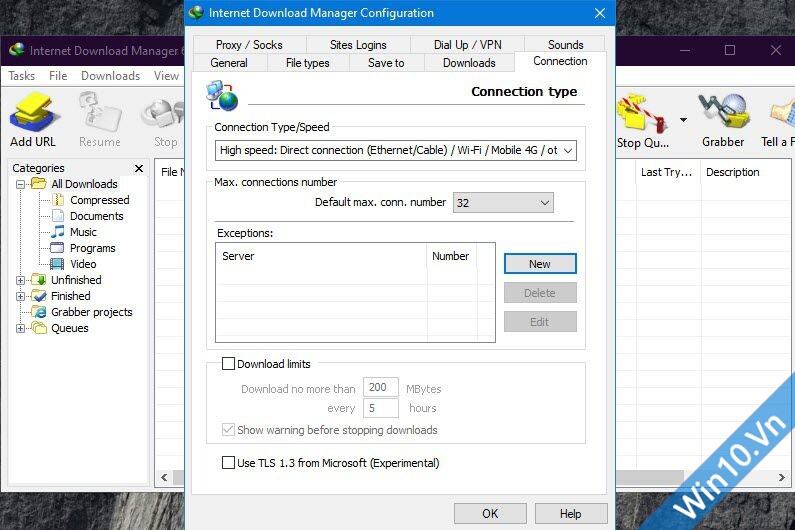Image resolution: width=795 pixels, height=530 pixels.
Task: Close the Categories panel
Action: click(x=139, y=169)
